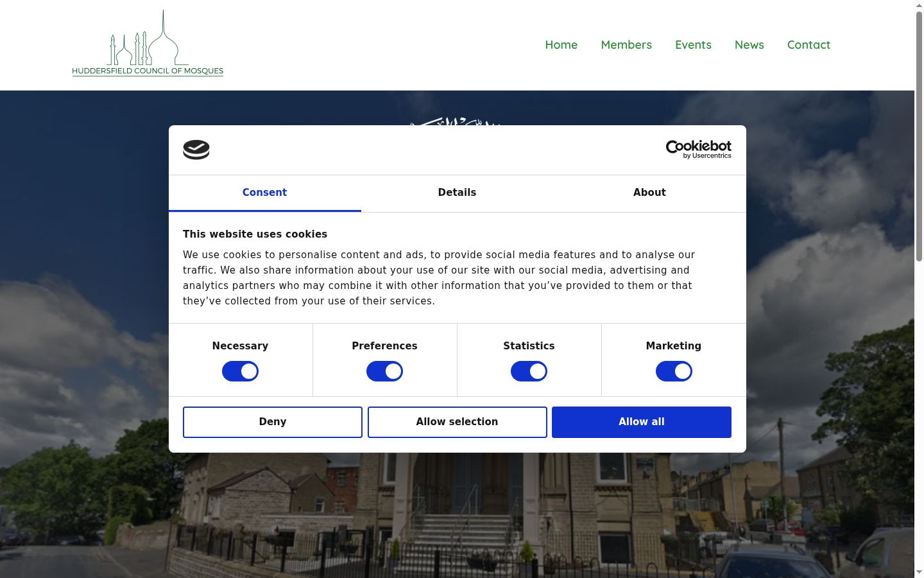Image resolution: width=924 pixels, height=578 pixels.
Task: Select the Consent tab
Action: click(x=264, y=193)
